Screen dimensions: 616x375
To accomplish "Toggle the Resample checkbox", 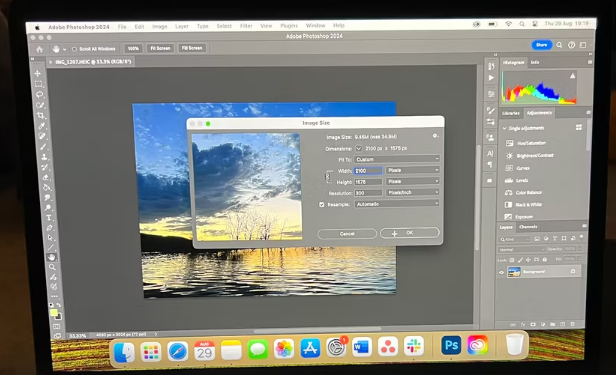I will click(x=322, y=205).
